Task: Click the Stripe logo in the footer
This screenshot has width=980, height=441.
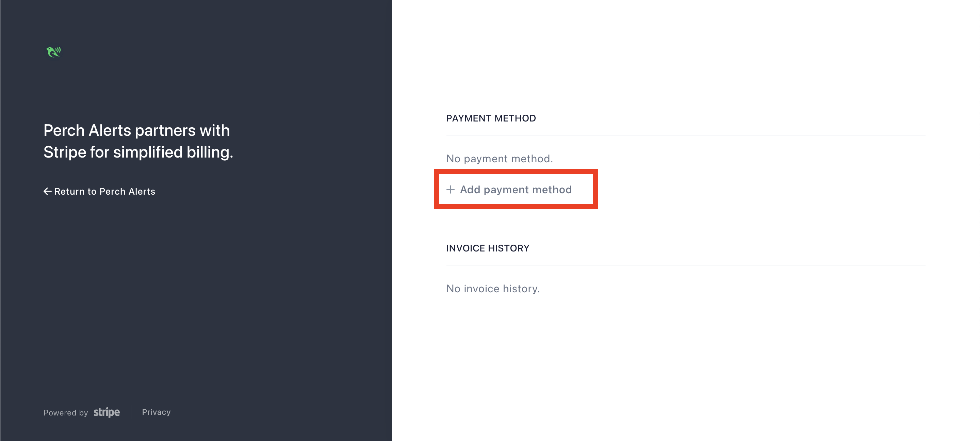Action: [x=107, y=412]
